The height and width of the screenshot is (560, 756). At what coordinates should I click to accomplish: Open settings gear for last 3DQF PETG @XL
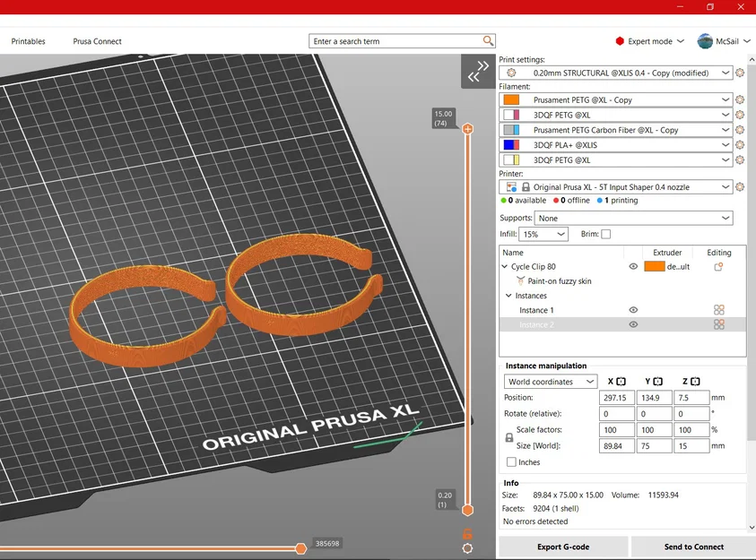[740, 159]
